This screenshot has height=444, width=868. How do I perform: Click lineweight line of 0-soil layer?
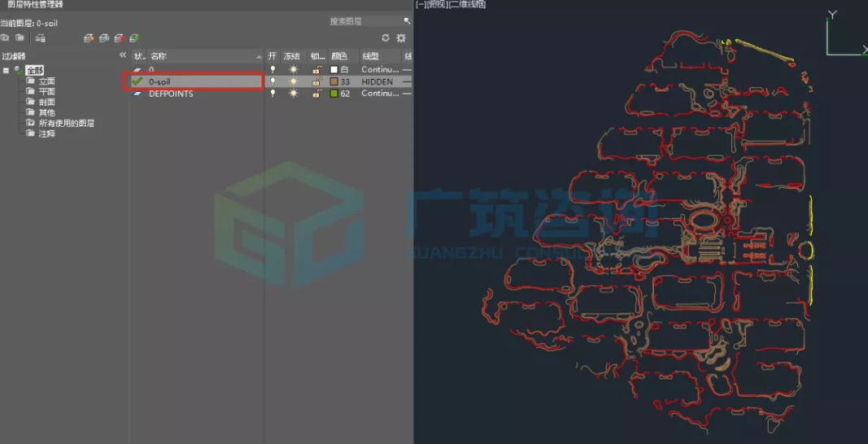408,81
